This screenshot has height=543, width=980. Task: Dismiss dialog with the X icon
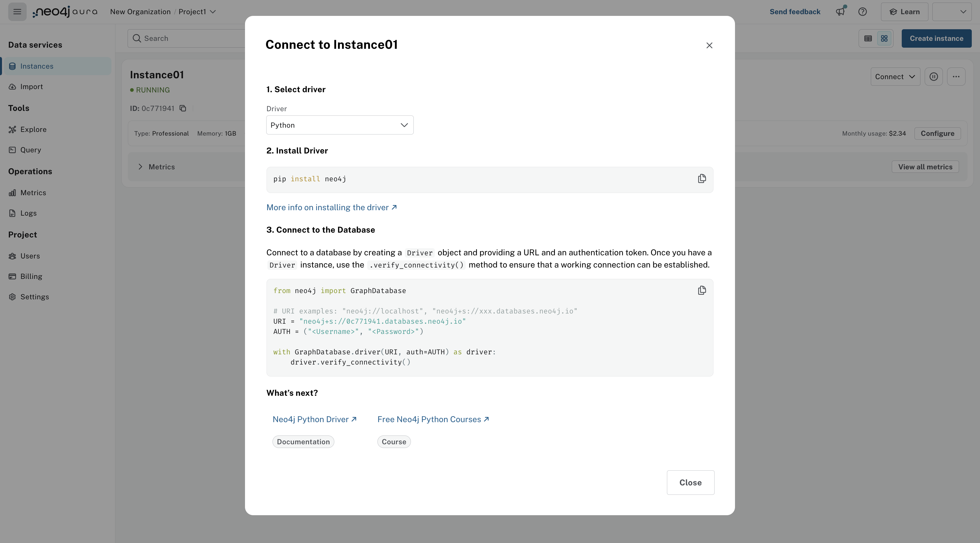point(709,46)
